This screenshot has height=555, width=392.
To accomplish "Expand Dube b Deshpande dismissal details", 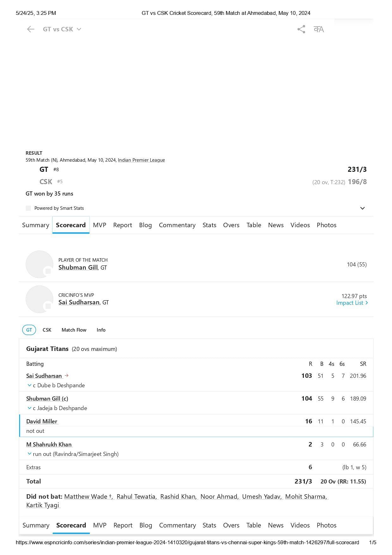I will coord(29,385).
